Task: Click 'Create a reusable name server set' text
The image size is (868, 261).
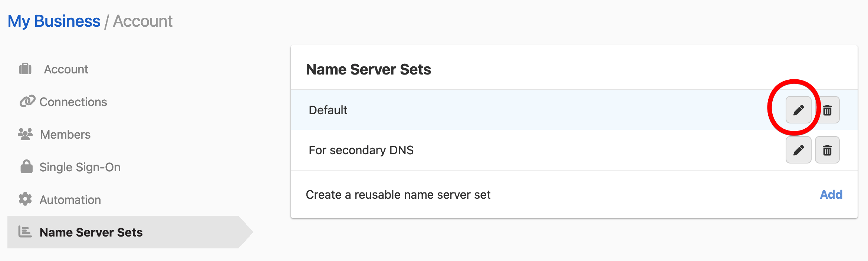Action: click(x=398, y=195)
